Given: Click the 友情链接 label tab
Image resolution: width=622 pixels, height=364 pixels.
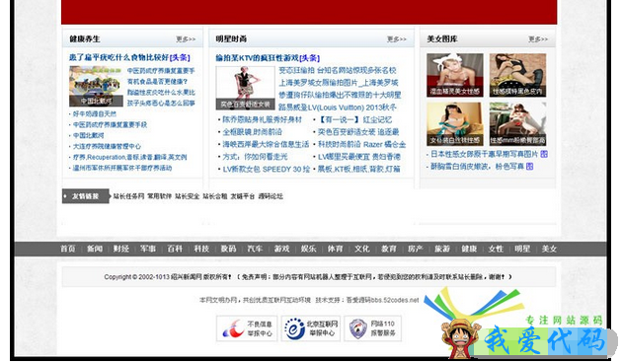Looking at the screenshot, I should coord(86,196).
